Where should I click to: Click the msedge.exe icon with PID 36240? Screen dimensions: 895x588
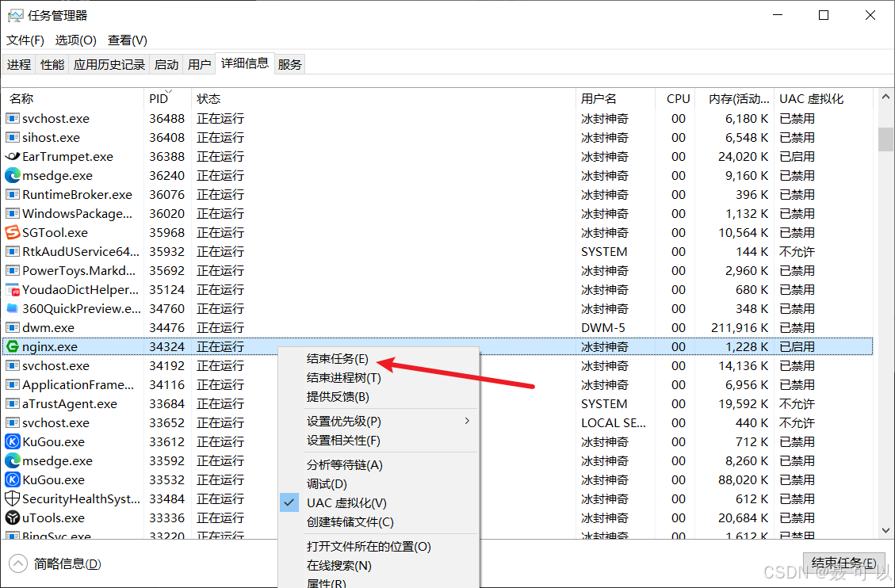click(12, 176)
